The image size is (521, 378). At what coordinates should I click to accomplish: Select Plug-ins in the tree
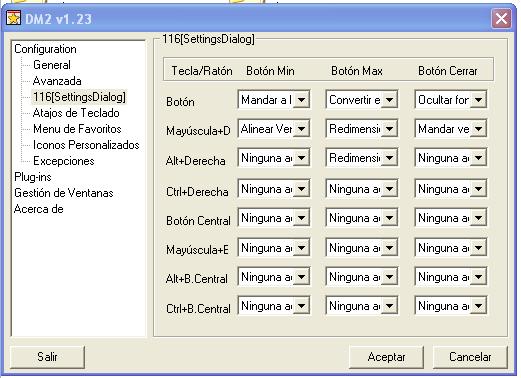[x=33, y=177]
